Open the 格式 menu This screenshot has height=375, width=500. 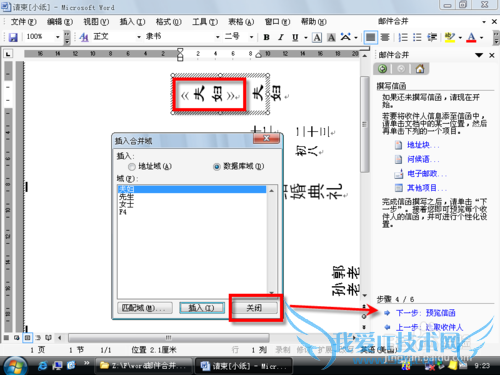(169, 22)
